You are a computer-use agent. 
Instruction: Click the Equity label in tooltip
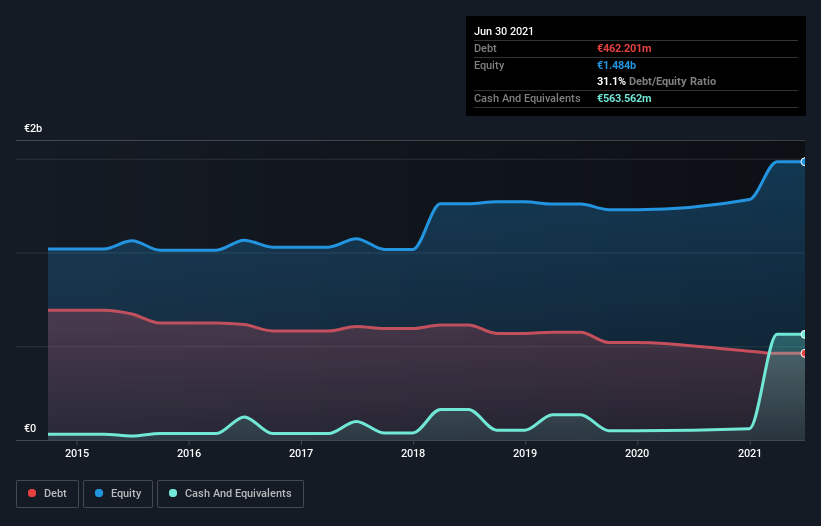[489, 65]
